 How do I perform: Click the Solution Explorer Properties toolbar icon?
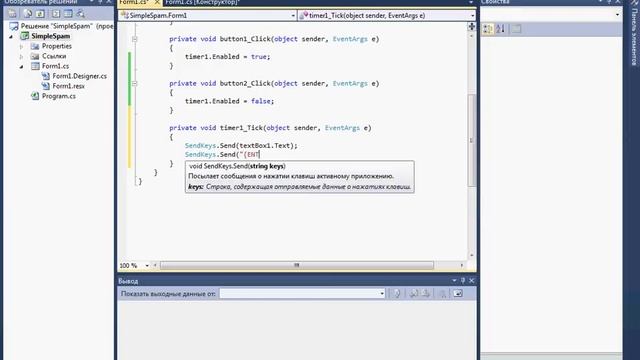click(x=12, y=14)
